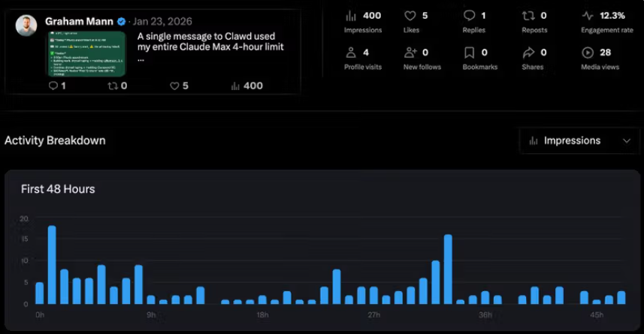This screenshot has width=644, height=334.
Task: Click the post text about Claude Max limit
Action: click(x=210, y=47)
